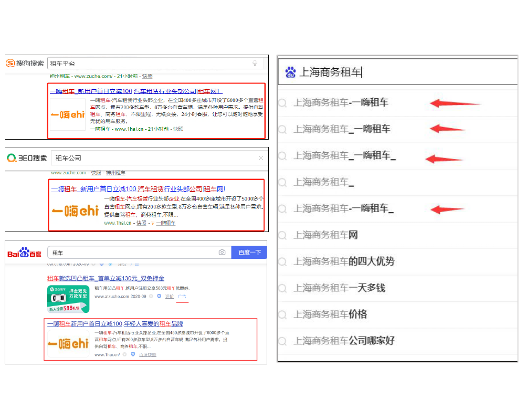Viewport: 525px width, 420px height.
Task: Click the ehi logo thumbnail in the 360 result
Action: coord(75,211)
